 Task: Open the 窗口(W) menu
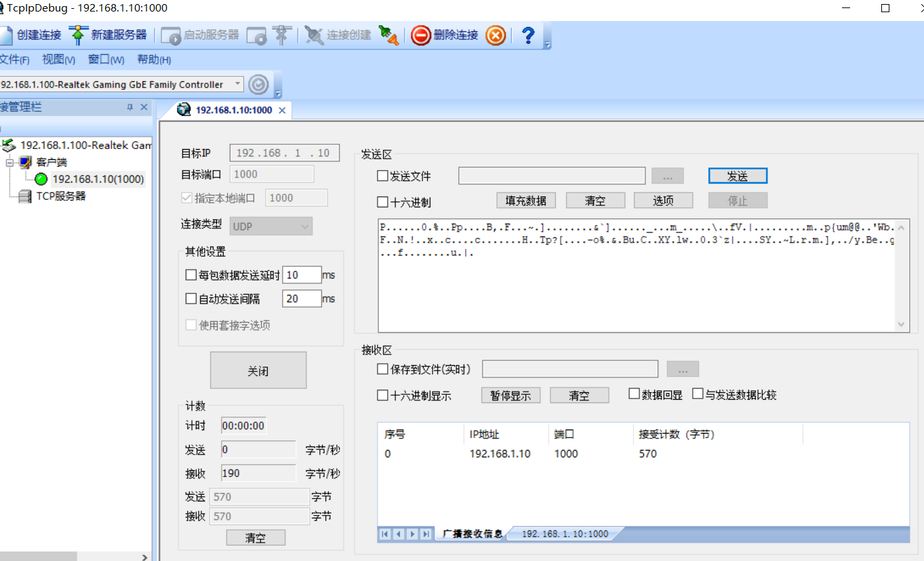tap(106, 60)
